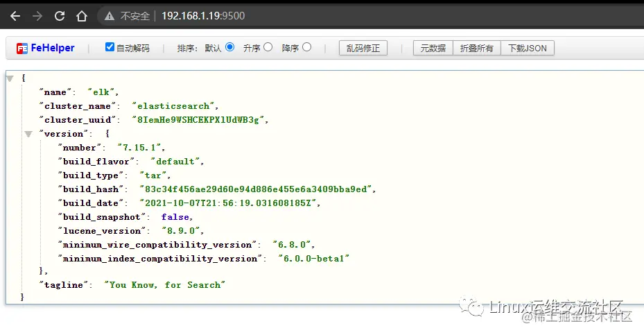Collapse the root JSON object triangle
This screenshot has width=644, height=335.
(10, 78)
